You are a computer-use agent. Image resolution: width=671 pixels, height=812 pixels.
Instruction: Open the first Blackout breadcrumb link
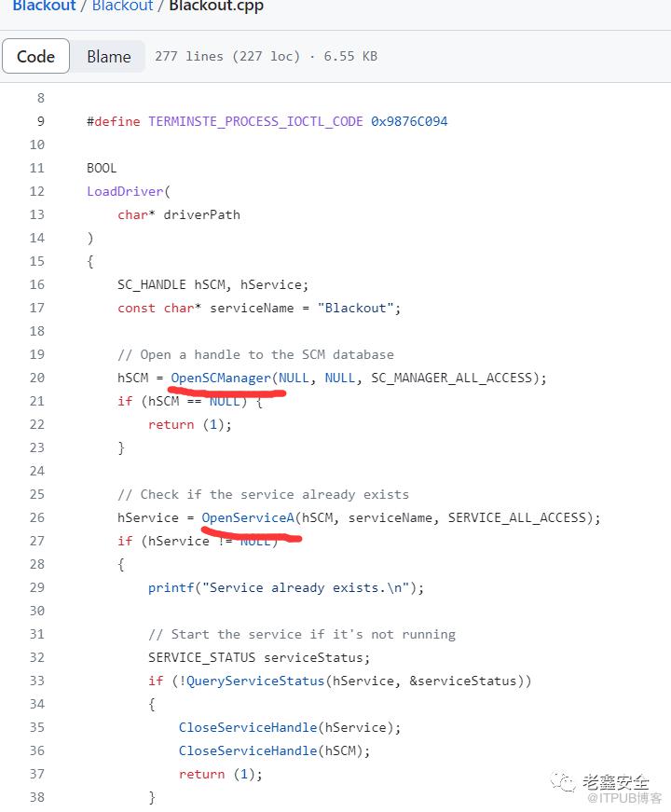point(44,6)
